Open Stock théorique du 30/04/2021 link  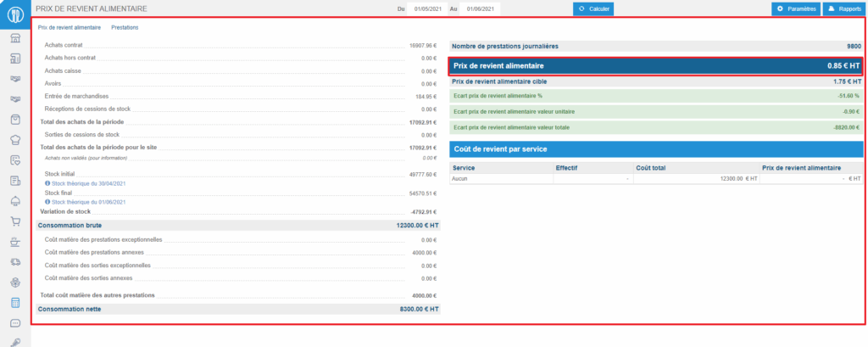pyautogui.click(x=88, y=183)
